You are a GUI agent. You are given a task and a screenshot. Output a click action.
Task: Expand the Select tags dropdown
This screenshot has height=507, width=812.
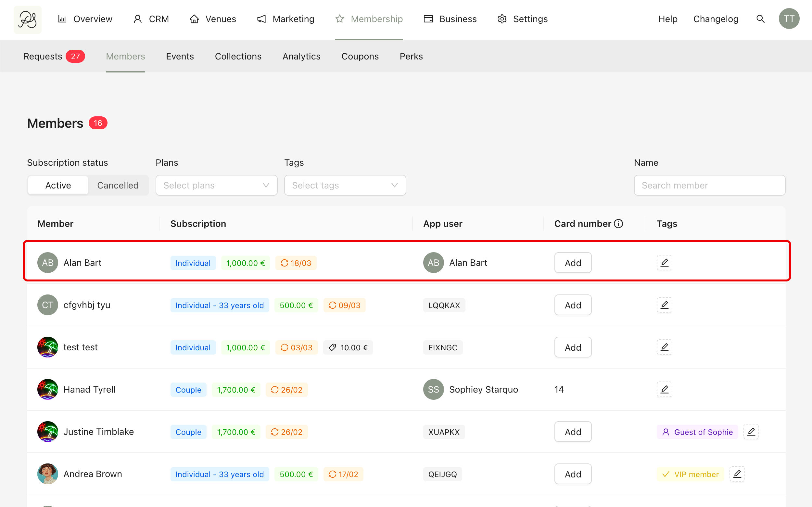345,186
